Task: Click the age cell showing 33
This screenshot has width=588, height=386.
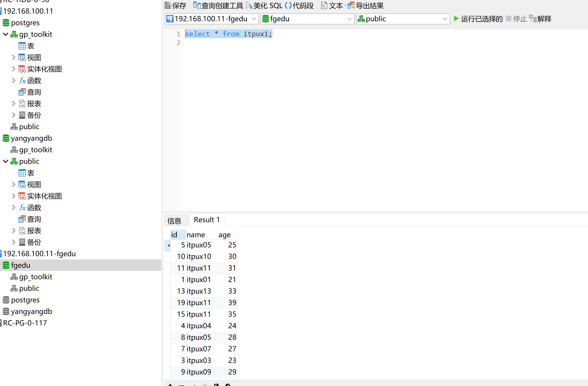Action: coord(227,291)
